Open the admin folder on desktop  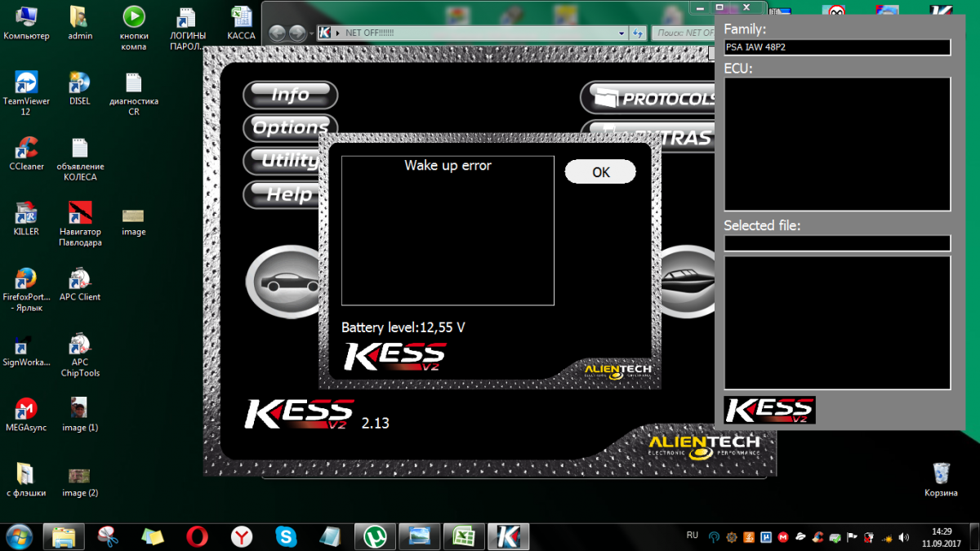(80, 23)
